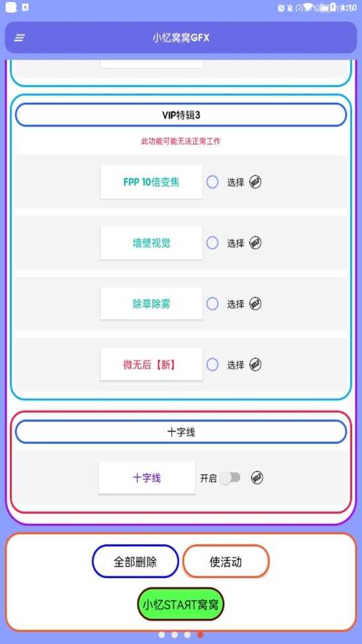Select the 微无后【新】 radio button
This screenshot has width=362, height=644.
click(212, 364)
